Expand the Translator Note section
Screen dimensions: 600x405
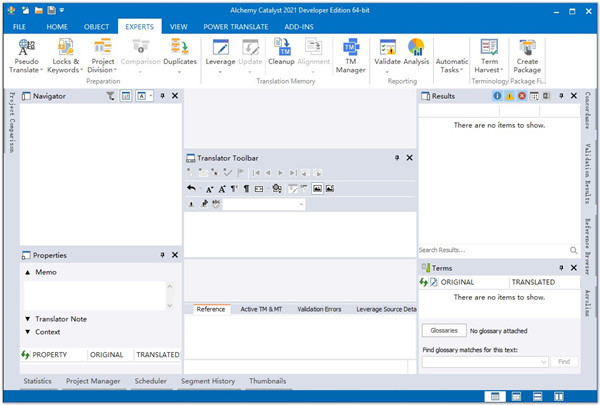click(x=28, y=319)
